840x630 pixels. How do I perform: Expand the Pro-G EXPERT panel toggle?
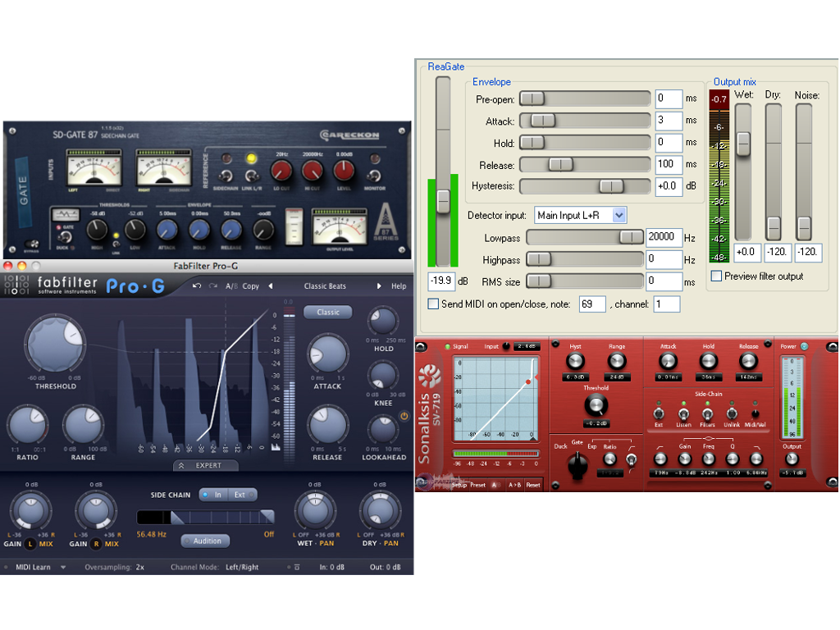point(206,466)
